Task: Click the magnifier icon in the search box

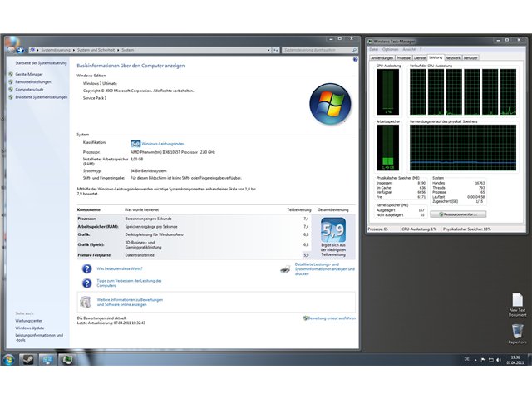Action: (354, 50)
